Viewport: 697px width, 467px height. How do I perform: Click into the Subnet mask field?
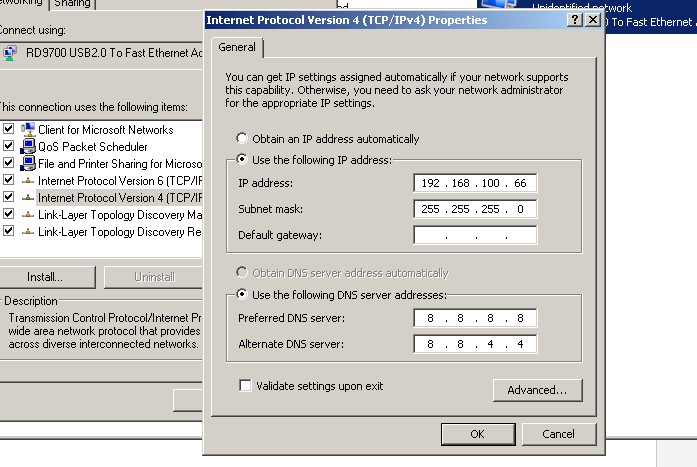(475, 209)
